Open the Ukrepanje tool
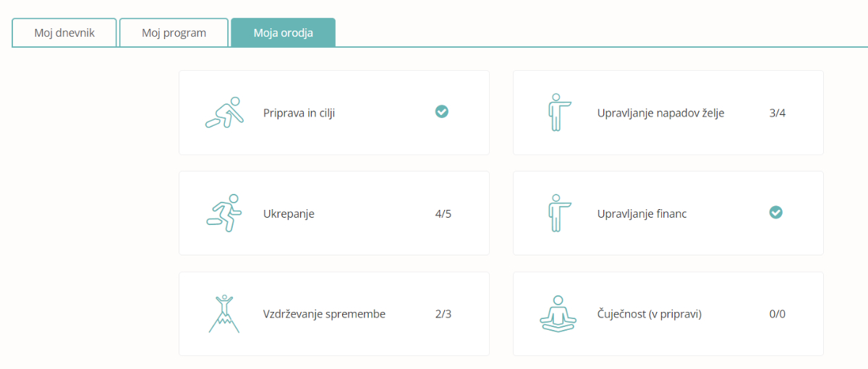868x369 pixels. pos(334,213)
